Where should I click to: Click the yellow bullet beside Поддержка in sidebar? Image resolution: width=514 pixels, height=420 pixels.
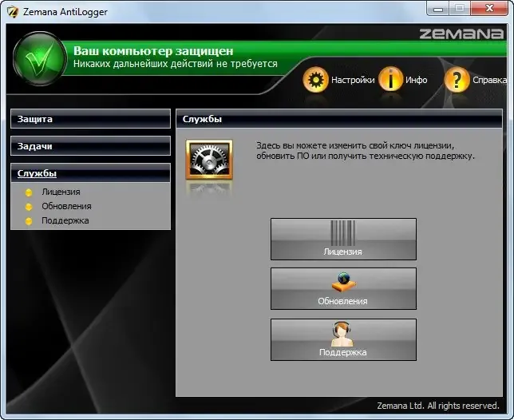(29, 221)
